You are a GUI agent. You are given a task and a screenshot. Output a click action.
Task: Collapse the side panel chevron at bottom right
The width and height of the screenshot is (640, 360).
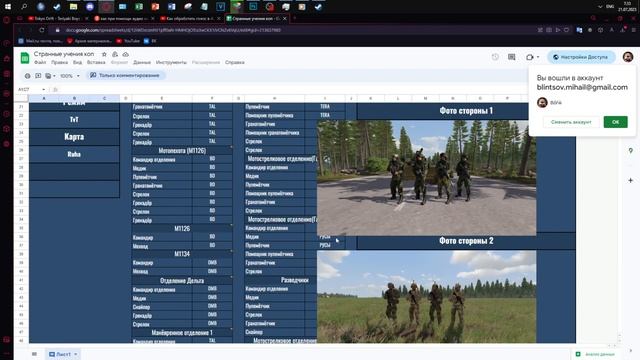click(x=631, y=351)
